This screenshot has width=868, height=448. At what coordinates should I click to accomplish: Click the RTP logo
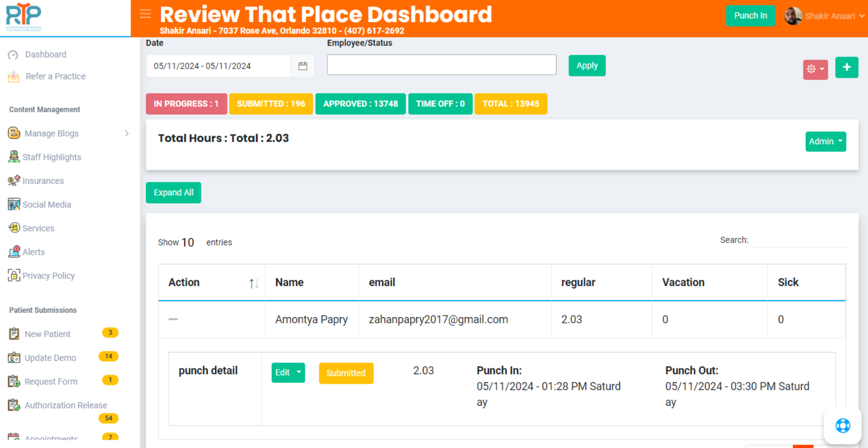pyautogui.click(x=23, y=17)
